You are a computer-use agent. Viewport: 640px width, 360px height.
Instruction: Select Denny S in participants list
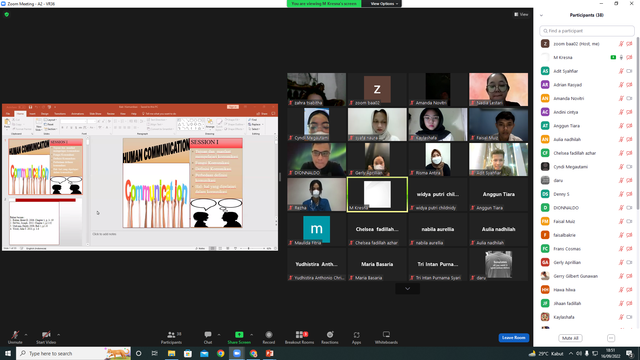587,194
